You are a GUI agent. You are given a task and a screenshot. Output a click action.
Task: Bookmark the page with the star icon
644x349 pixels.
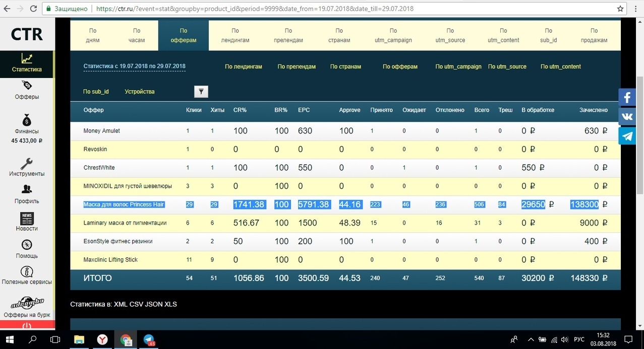click(620, 9)
